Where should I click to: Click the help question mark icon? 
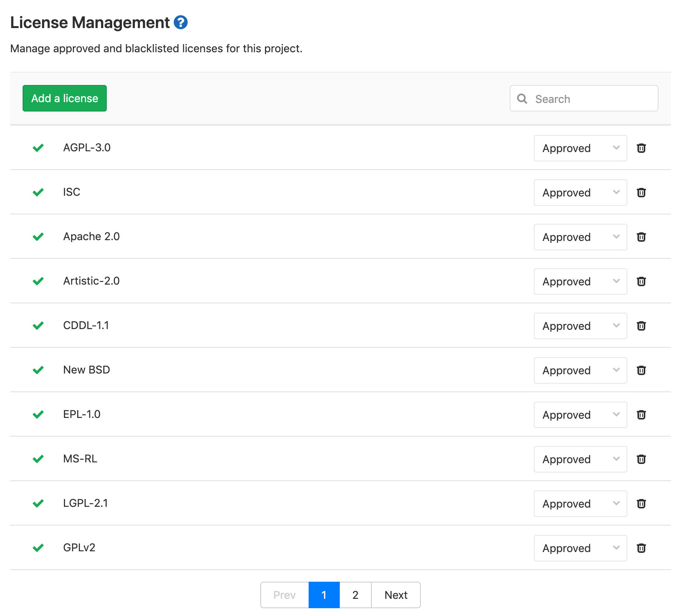pyautogui.click(x=180, y=23)
